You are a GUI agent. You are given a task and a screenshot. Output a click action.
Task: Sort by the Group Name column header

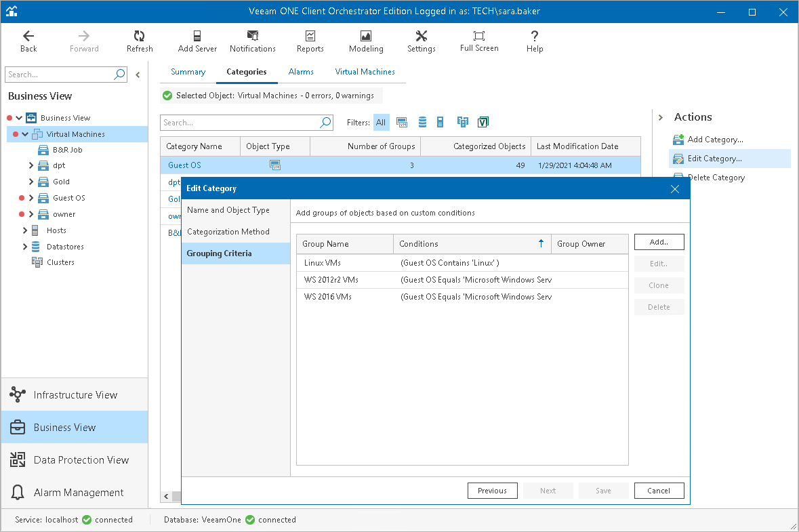pos(345,244)
